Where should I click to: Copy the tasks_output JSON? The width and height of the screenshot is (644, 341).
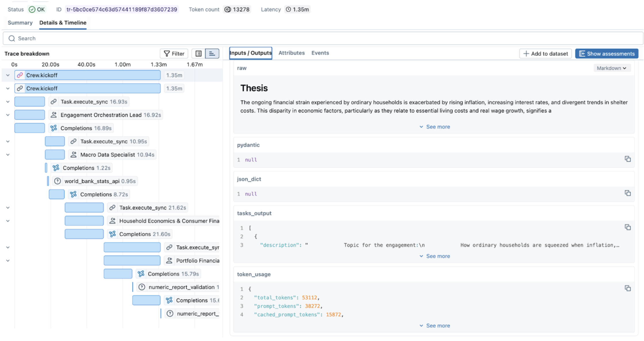(628, 227)
